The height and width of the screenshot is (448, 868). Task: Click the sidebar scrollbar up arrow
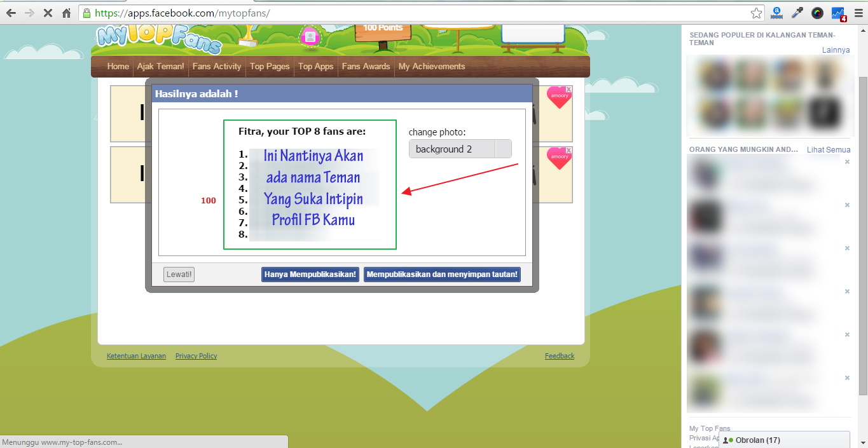click(863, 30)
